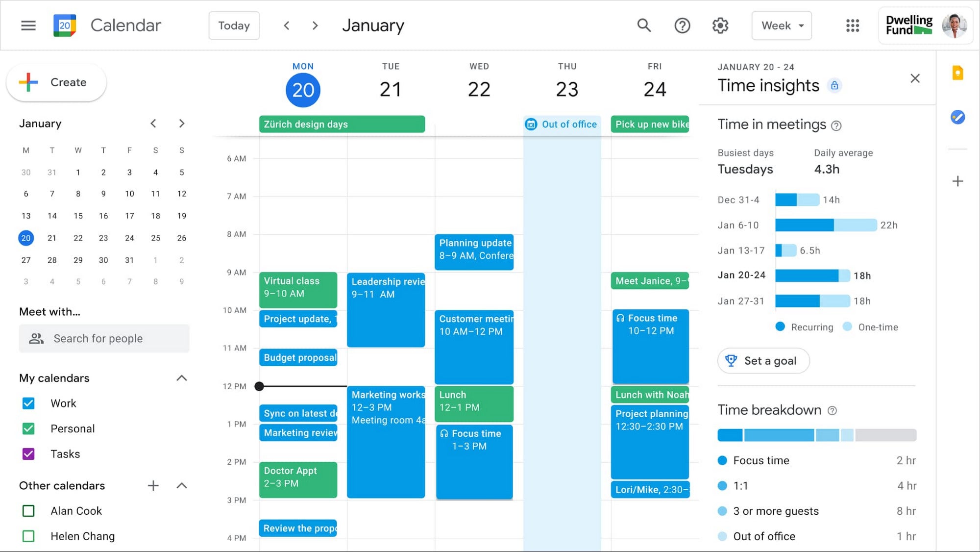Click the Search for people input field
Viewport: 980px width, 552px height.
(104, 338)
